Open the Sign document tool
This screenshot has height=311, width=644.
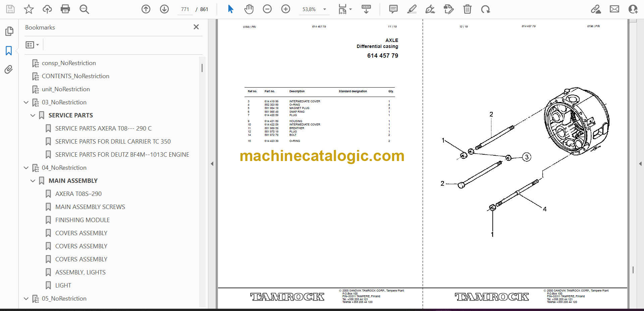click(x=430, y=9)
